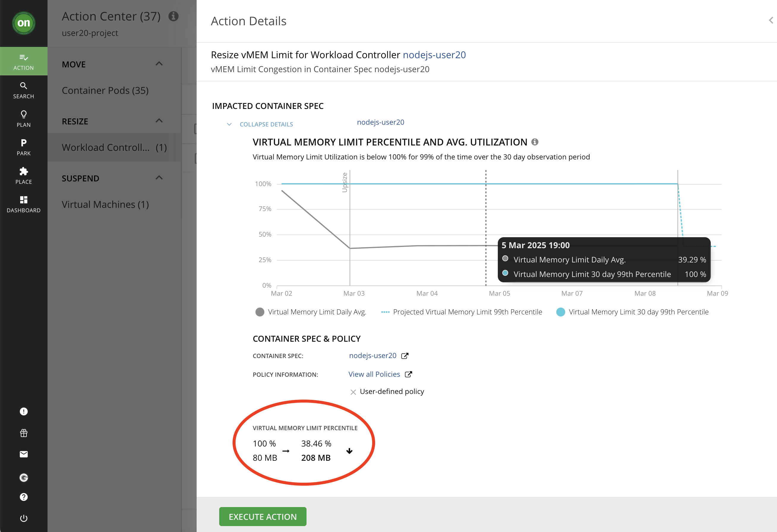Click the COLLAPSE DETAILS chevron
The height and width of the screenshot is (532, 777).
[229, 124]
